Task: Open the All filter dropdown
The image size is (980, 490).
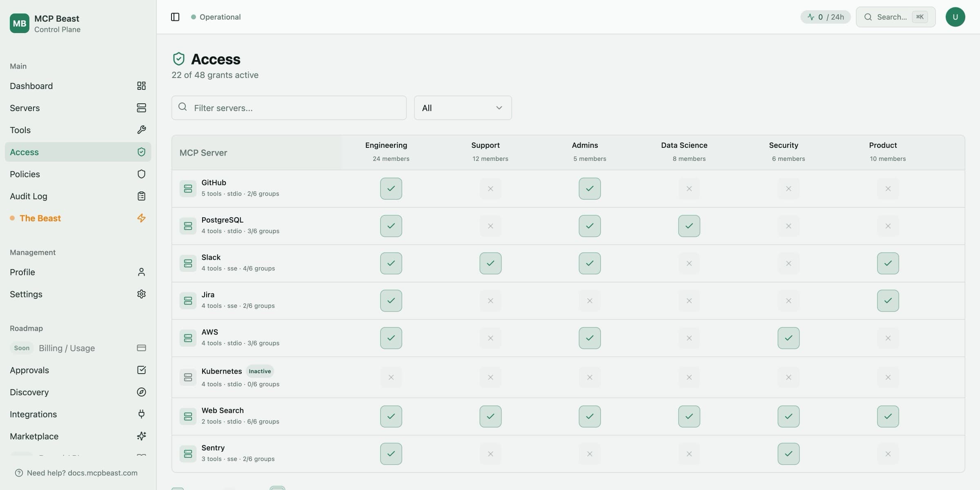Action: point(463,108)
